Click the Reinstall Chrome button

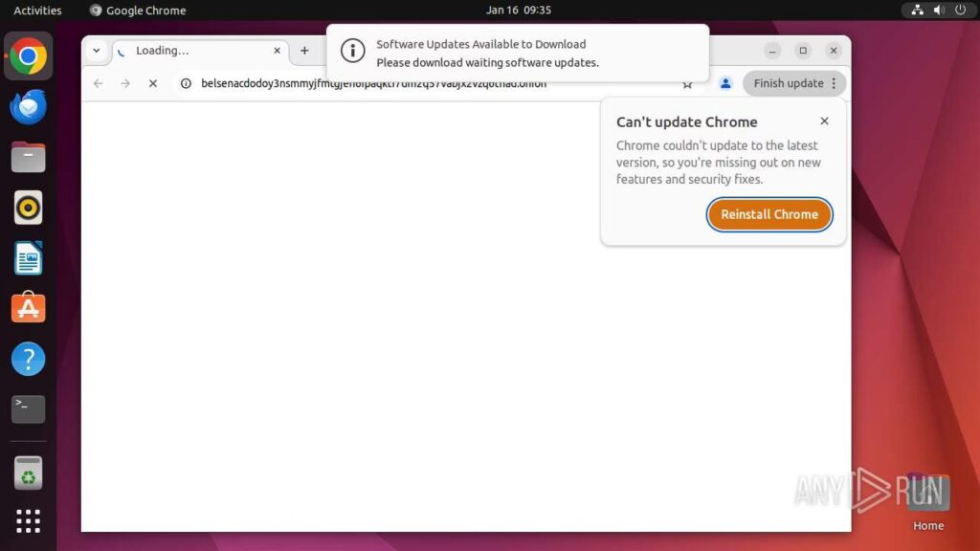point(769,214)
